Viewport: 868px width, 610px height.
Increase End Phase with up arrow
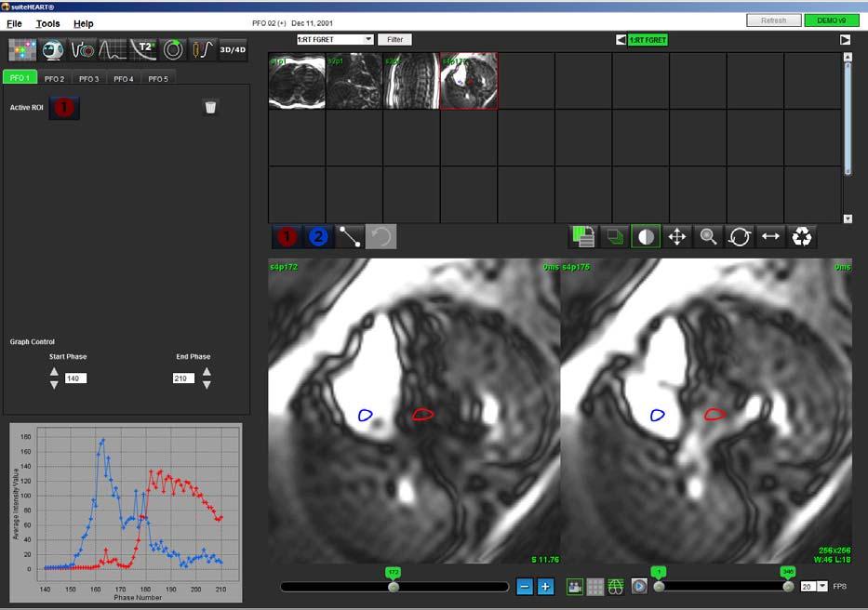point(207,371)
